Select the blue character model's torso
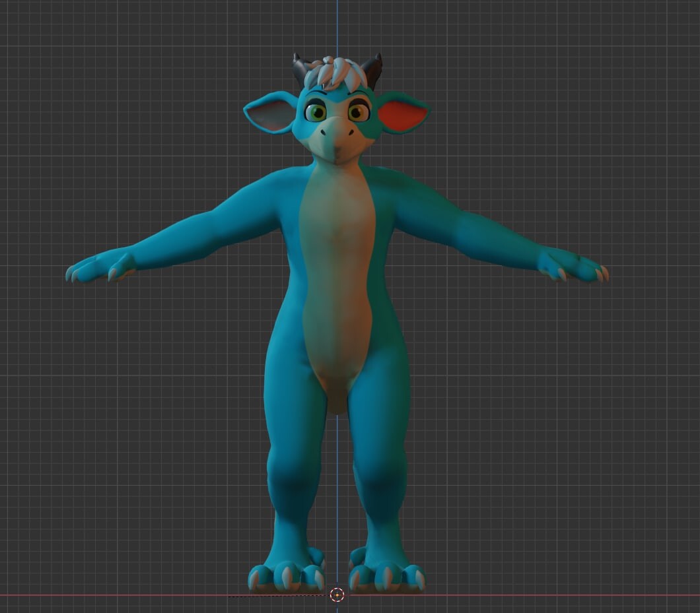 pyautogui.click(x=337, y=286)
